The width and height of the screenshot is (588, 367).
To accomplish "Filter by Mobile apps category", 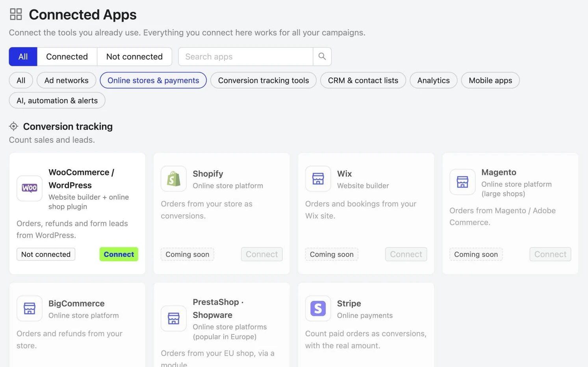I will (490, 80).
